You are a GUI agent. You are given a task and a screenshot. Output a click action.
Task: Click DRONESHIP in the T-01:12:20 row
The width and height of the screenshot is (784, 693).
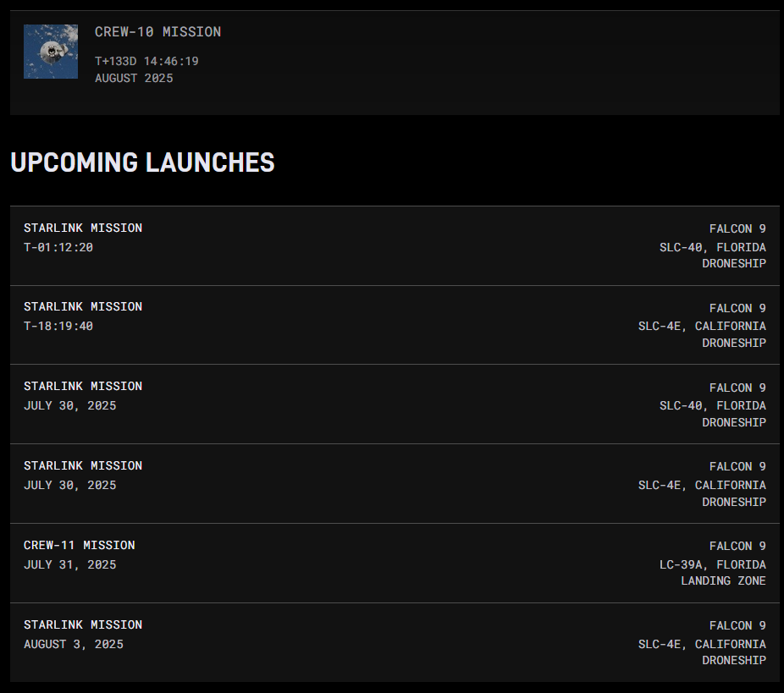tap(734, 263)
